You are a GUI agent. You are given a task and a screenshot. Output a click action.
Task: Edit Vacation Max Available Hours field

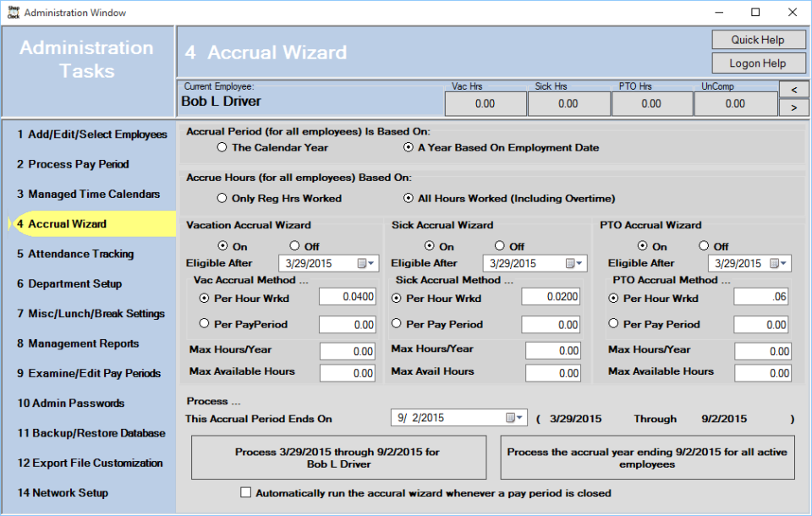[x=348, y=373]
